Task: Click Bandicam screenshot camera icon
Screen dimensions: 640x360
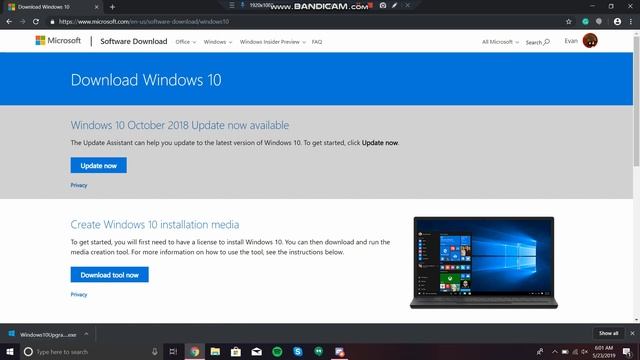Action: click(383, 5)
